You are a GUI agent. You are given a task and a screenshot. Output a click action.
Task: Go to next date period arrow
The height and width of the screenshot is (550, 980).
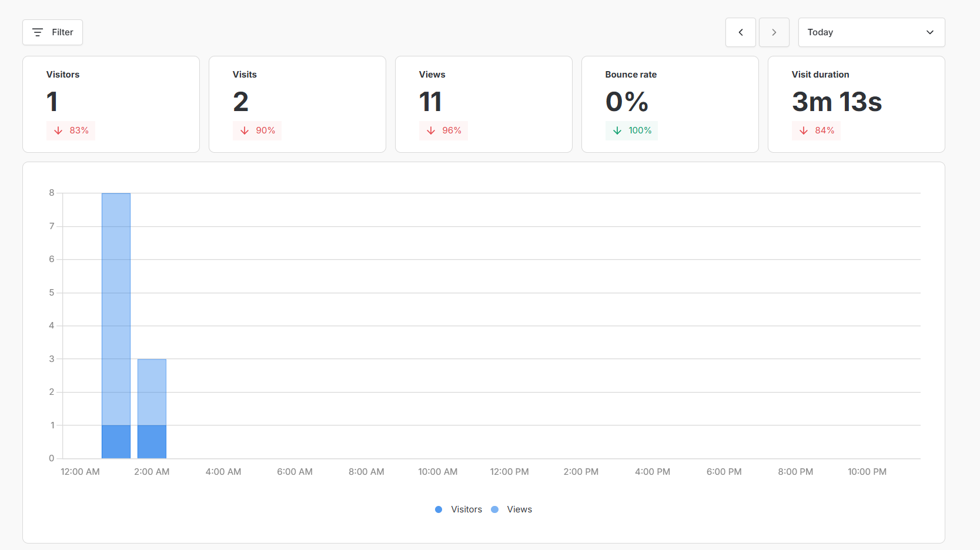[x=774, y=32]
